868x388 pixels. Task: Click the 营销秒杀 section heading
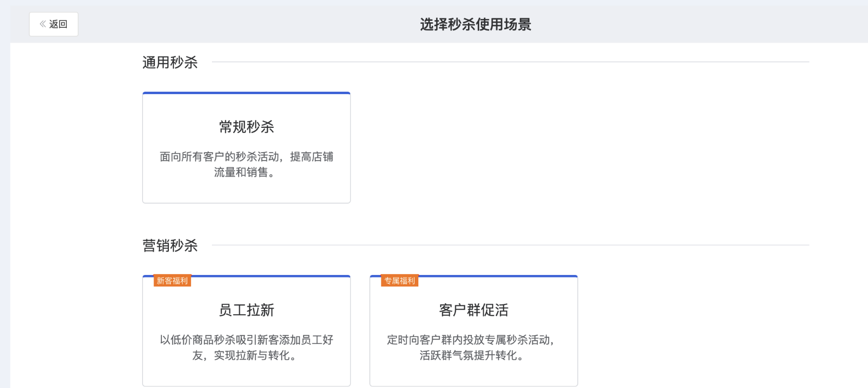click(170, 245)
